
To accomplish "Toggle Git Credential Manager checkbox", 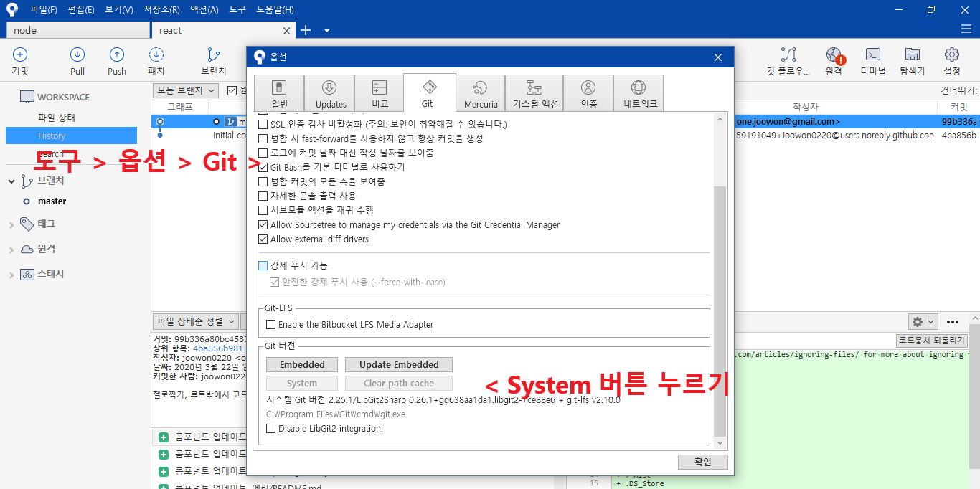I will [263, 224].
